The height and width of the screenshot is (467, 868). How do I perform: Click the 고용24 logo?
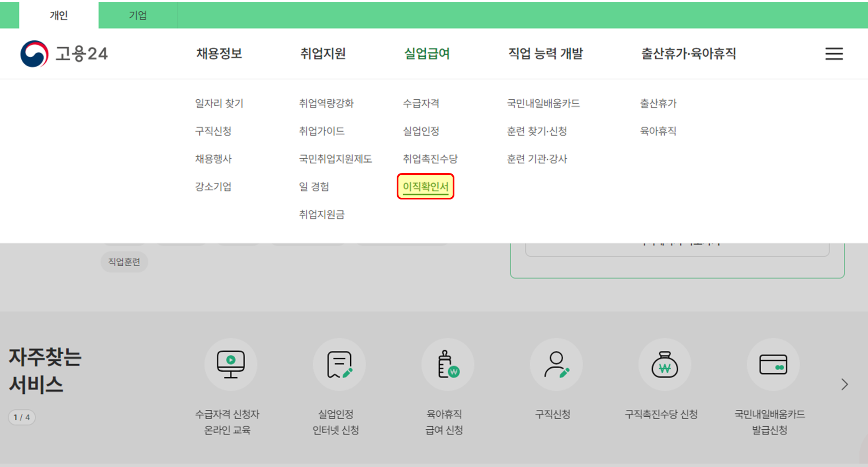tap(64, 53)
